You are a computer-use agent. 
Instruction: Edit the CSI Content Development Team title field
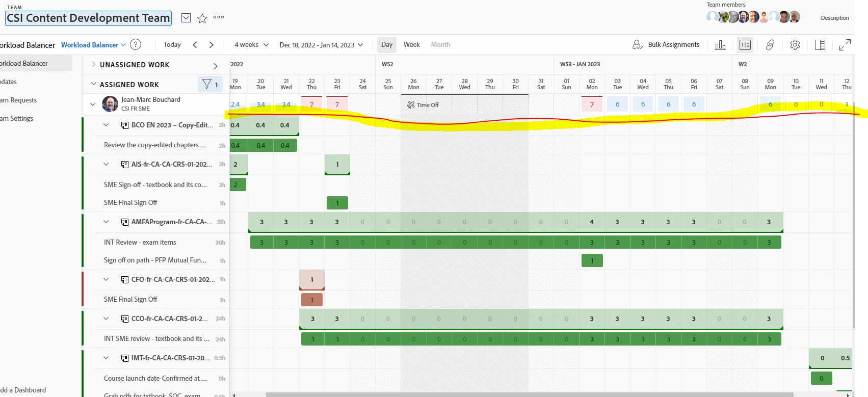88,18
